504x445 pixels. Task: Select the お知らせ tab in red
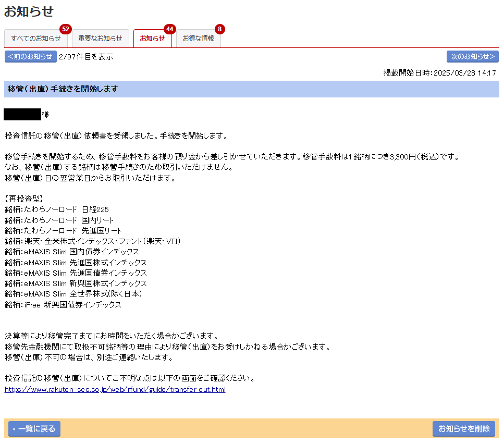pos(152,39)
